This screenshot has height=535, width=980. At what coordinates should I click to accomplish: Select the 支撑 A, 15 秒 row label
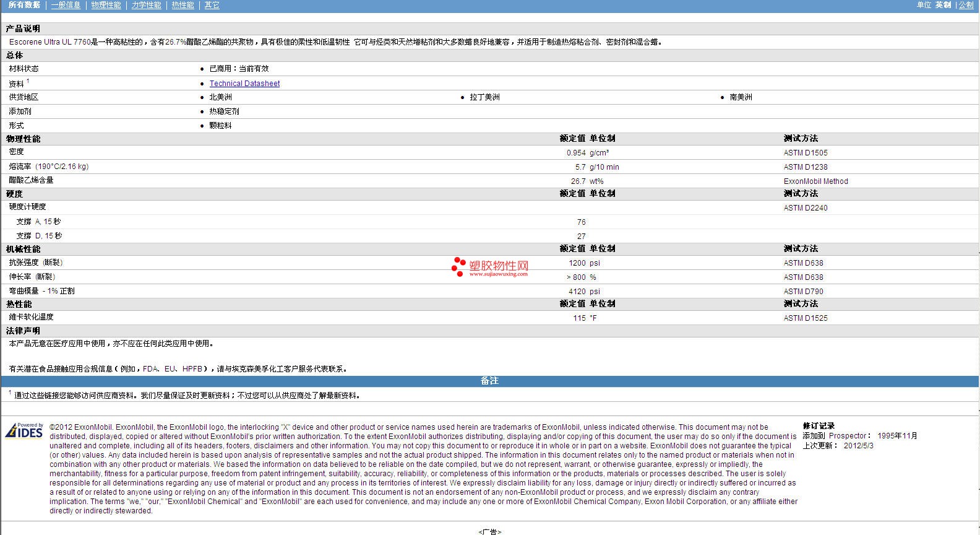38,222
